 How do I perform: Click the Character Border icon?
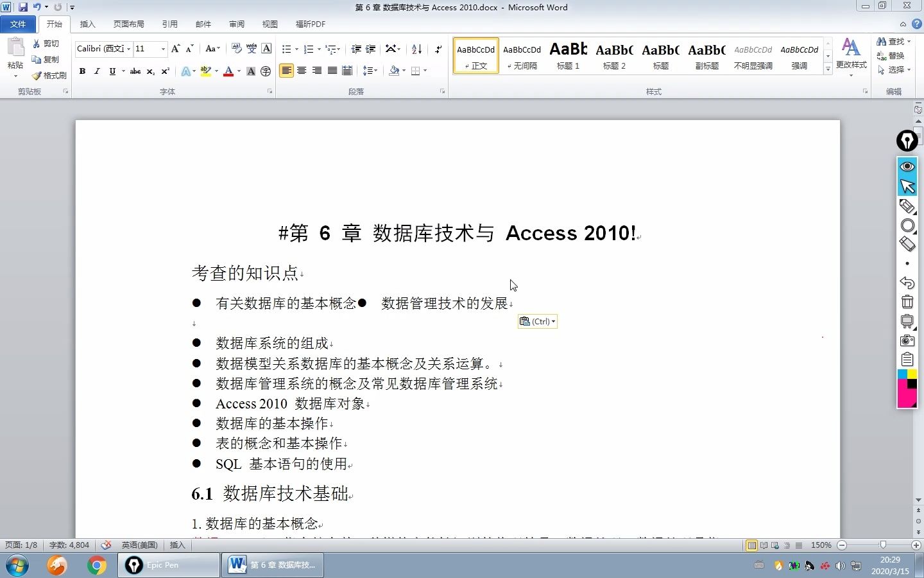267,49
